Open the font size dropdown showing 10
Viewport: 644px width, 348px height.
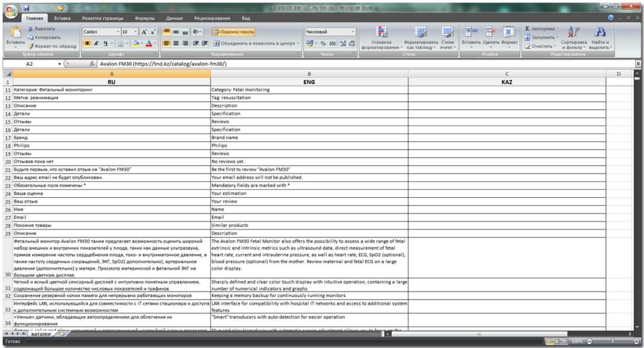click(136, 32)
